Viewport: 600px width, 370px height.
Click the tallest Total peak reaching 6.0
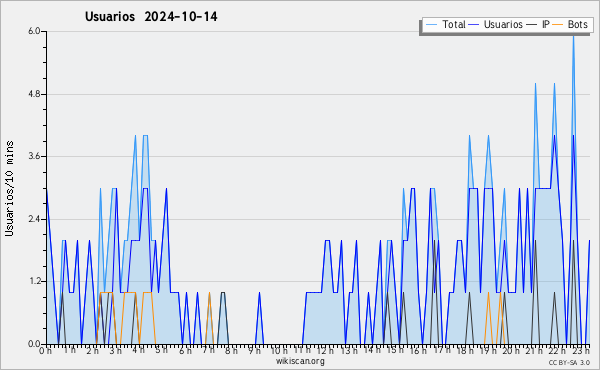573,36
